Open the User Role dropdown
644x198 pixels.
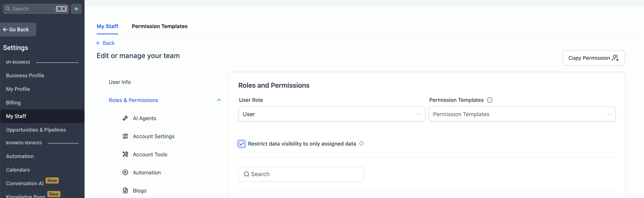[x=331, y=114]
